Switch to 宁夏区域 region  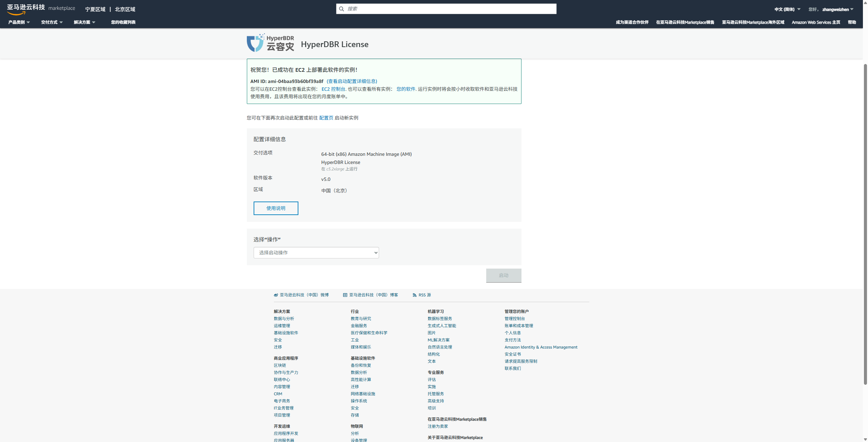[95, 9]
